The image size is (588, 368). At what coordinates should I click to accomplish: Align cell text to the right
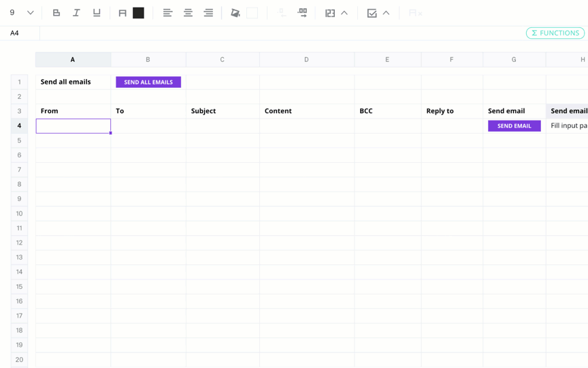tap(208, 13)
